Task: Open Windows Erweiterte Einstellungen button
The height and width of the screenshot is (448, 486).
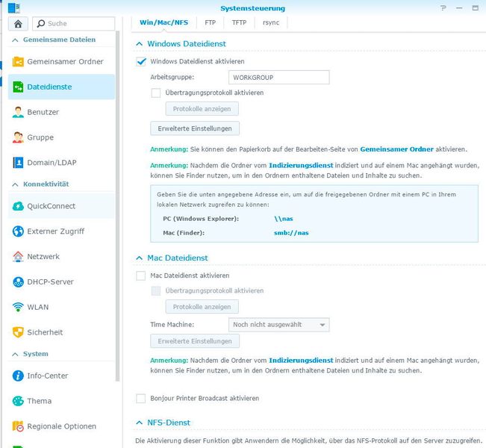Action: click(195, 128)
